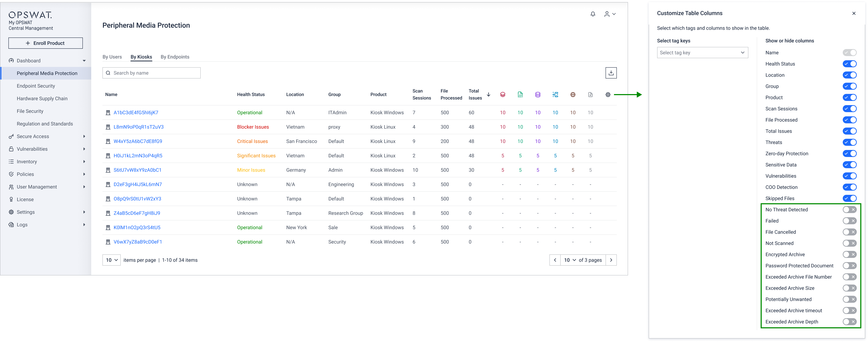Click the Search by name field
The height and width of the screenshot is (342, 868).
(152, 73)
